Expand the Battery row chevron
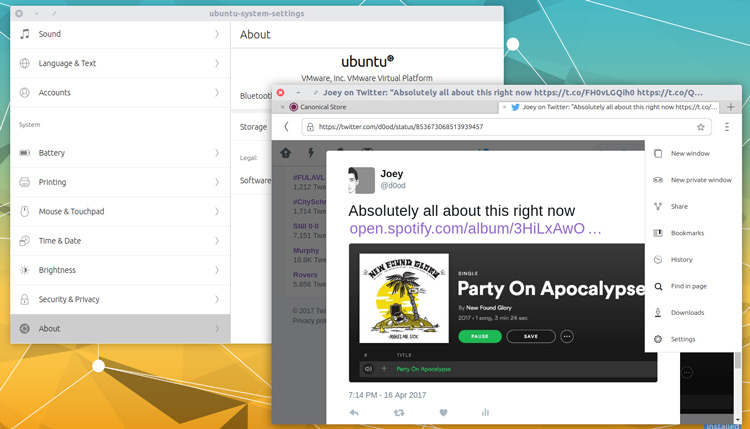This screenshot has width=750, height=429. (x=217, y=153)
